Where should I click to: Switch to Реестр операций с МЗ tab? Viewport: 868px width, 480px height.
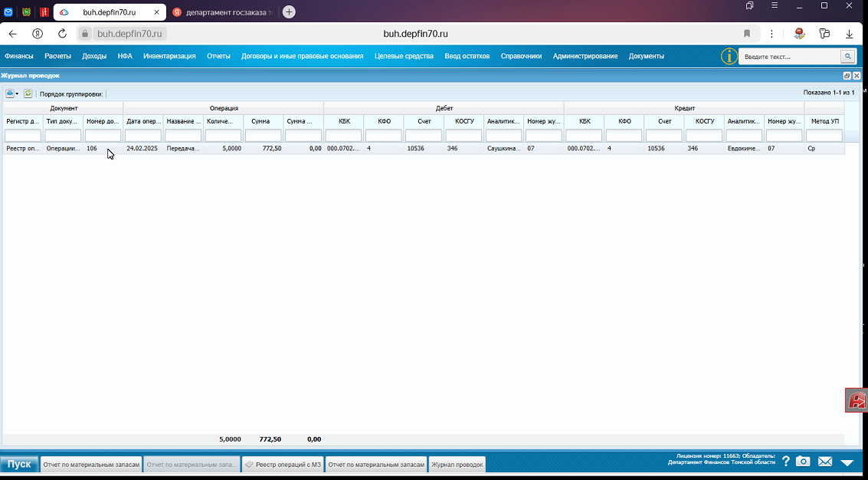pos(283,465)
